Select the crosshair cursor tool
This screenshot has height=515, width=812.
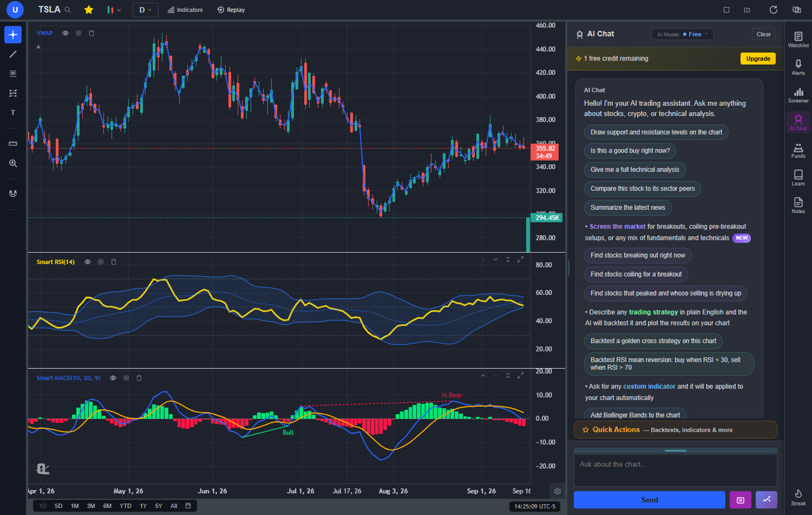[x=13, y=34]
